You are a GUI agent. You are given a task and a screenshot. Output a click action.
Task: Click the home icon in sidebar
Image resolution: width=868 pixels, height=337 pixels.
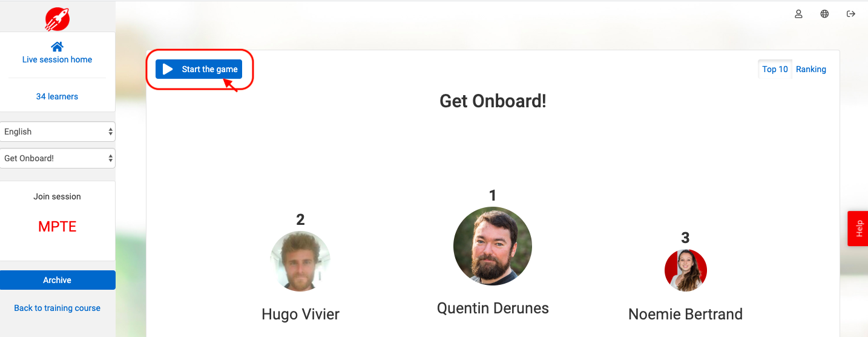click(x=57, y=47)
